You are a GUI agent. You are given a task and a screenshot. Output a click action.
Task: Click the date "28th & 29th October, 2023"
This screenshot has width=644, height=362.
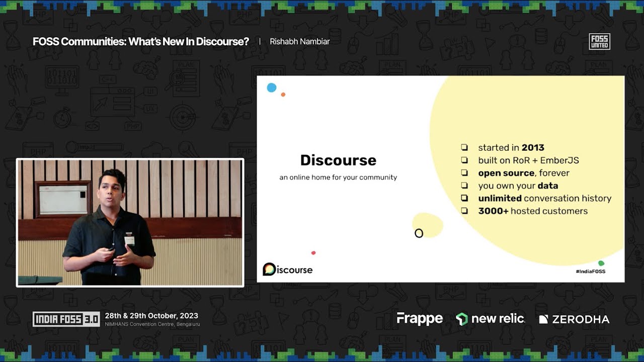pyautogui.click(x=151, y=316)
